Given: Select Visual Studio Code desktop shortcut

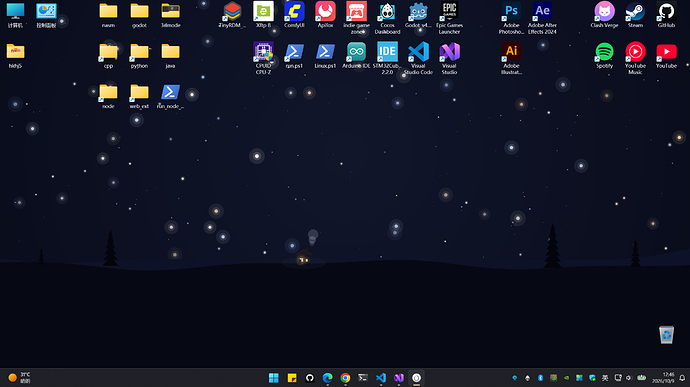Looking at the screenshot, I should (418, 58).
